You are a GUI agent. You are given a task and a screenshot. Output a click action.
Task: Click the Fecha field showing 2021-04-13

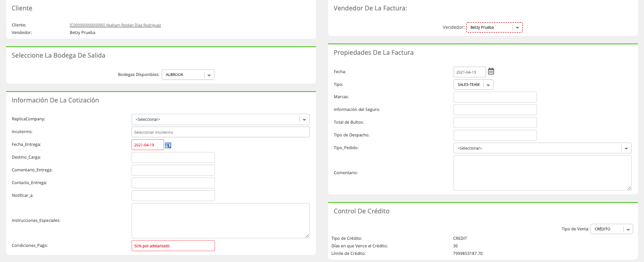click(470, 72)
